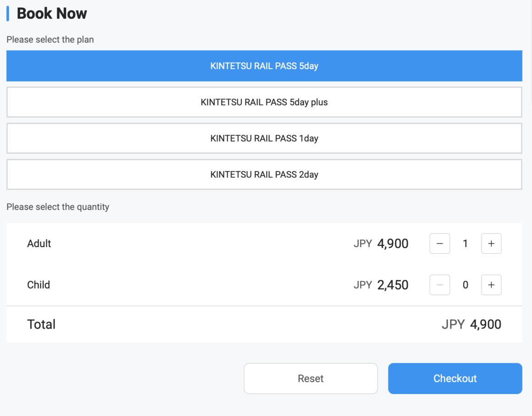Image resolution: width=532 pixels, height=416 pixels.
Task: Pick the KINTETSU RAIL PASS 1day plan
Action: [264, 138]
